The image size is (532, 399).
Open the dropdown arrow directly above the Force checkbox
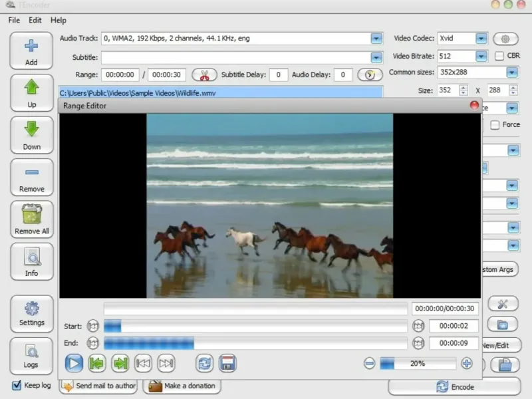click(512, 108)
